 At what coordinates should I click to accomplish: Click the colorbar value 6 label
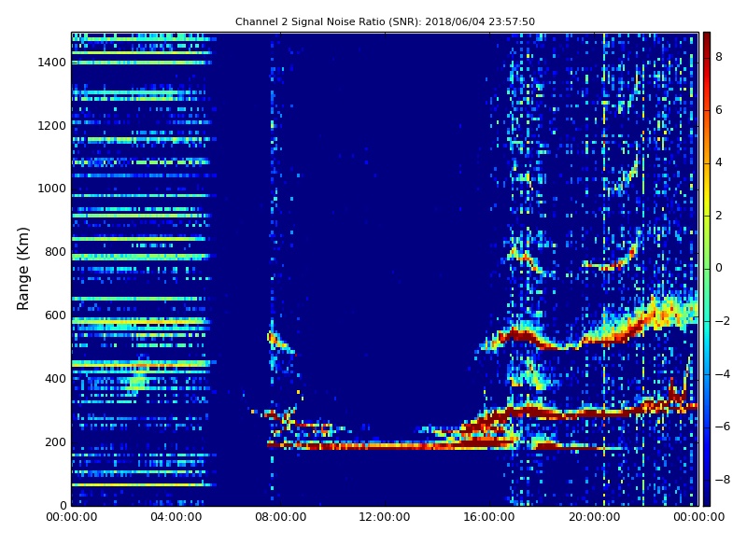point(719,109)
